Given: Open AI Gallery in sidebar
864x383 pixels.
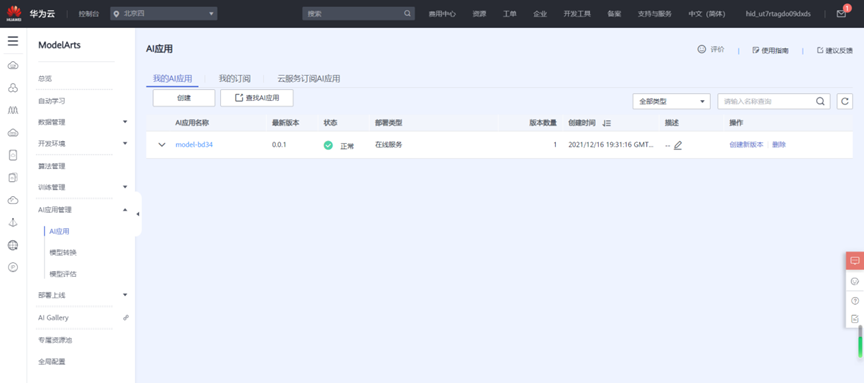Looking at the screenshot, I should (x=53, y=317).
